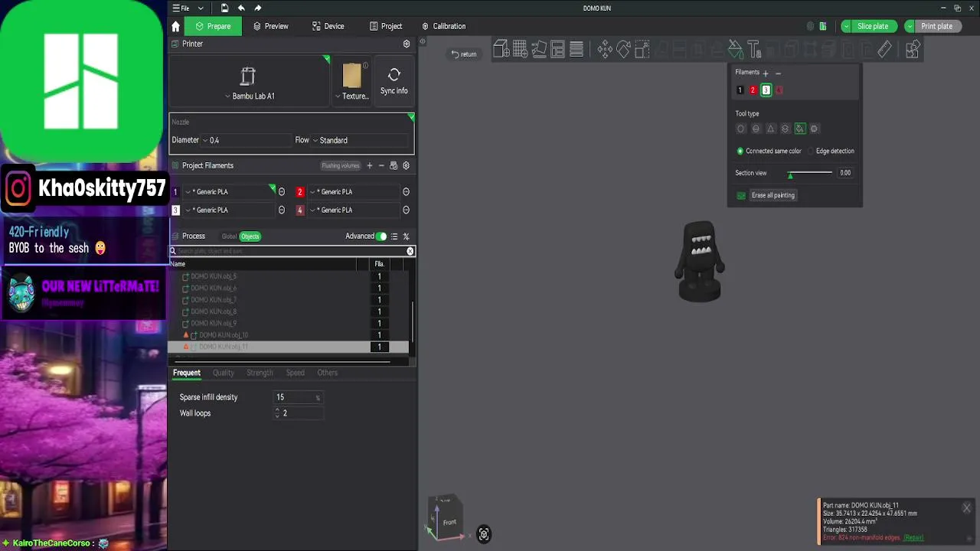Click the Flushing volumes button
The width and height of the screenshot is (980, 551).
[341, 166]
